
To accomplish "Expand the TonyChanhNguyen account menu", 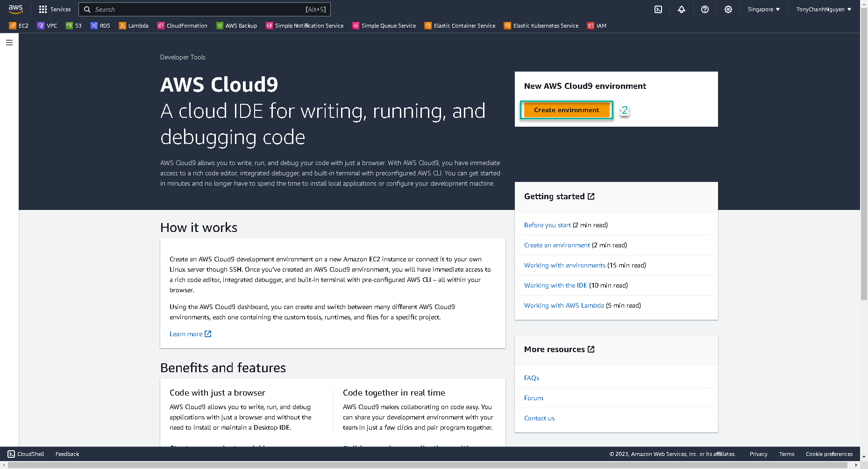I will (x=823, y=9).
